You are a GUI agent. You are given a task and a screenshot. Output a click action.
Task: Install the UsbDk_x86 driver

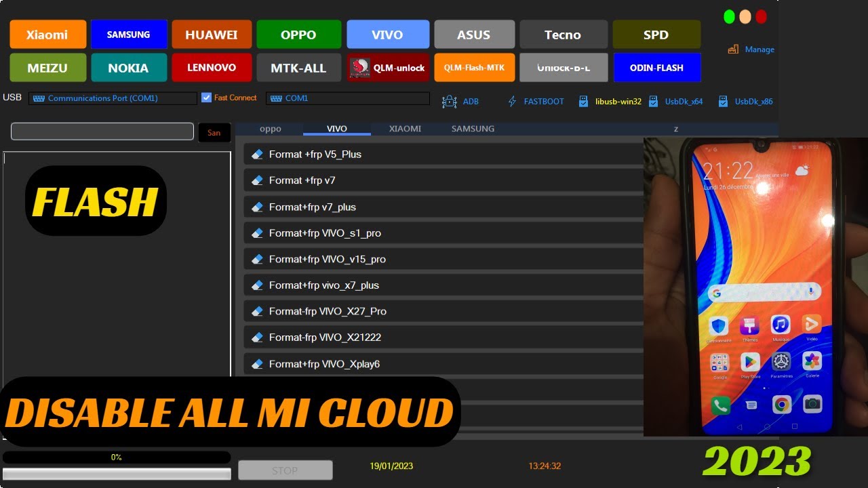click(x=745, y=102)
